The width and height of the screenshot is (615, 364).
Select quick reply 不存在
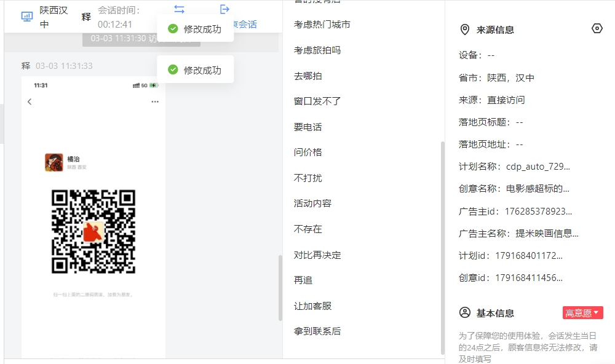click(x=308, y=229)
